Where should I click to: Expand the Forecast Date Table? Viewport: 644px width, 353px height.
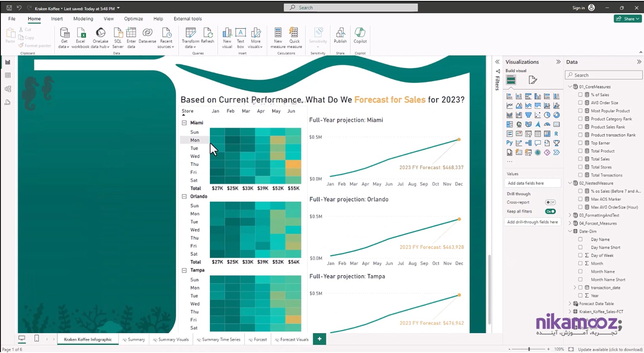click(570, 304)
